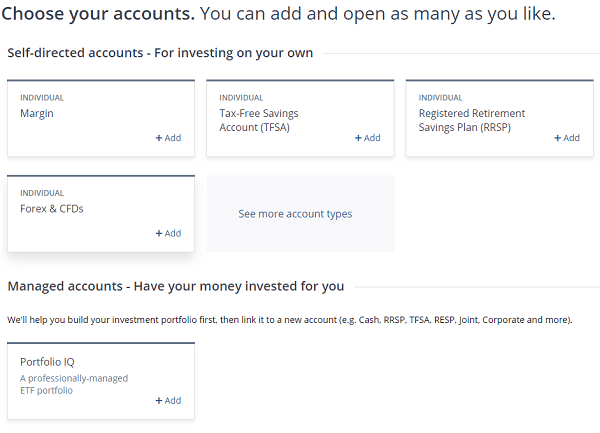Click the INDIVIDUAL label on Forex card
The height and width of the screenshot is (433, 600).
[x=41, y=193]
